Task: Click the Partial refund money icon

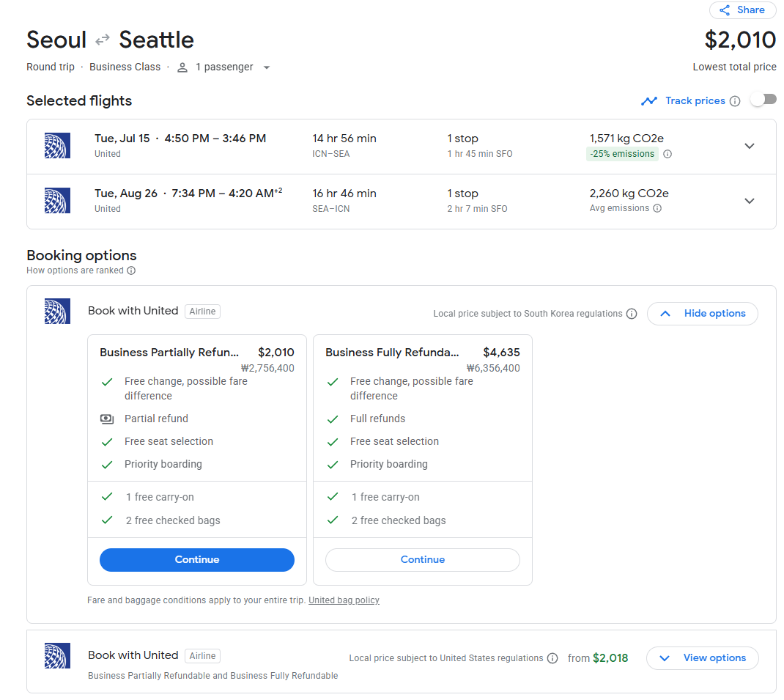Action: (107, 419)
